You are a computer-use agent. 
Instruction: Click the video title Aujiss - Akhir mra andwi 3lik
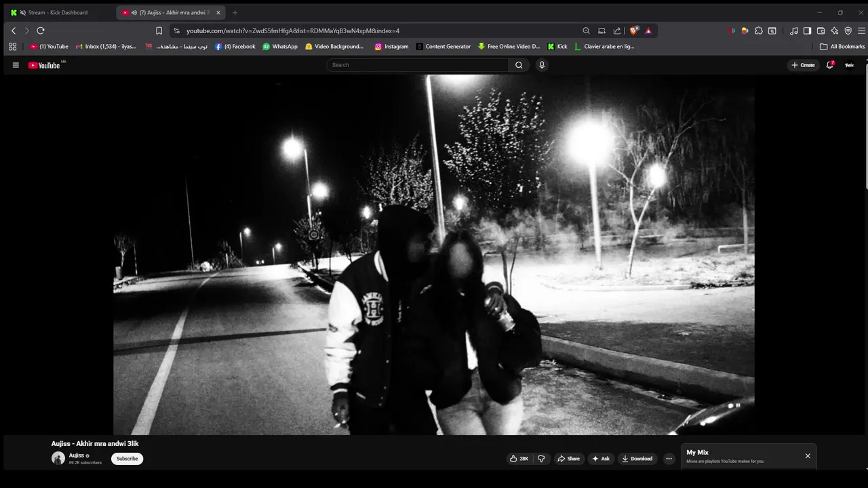pos(95,444)
